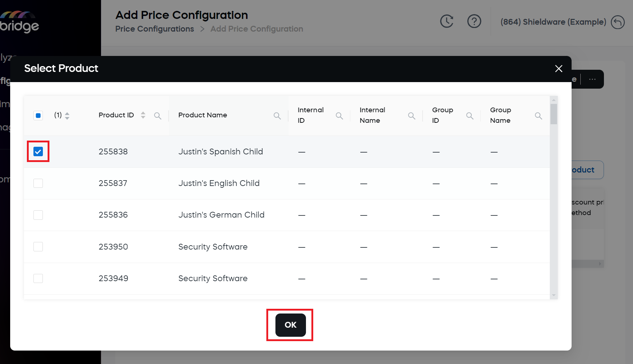This screenshot has height=364, width=633.
Task: Click the Justin's German Child name
Action: (x=221, y=215)
